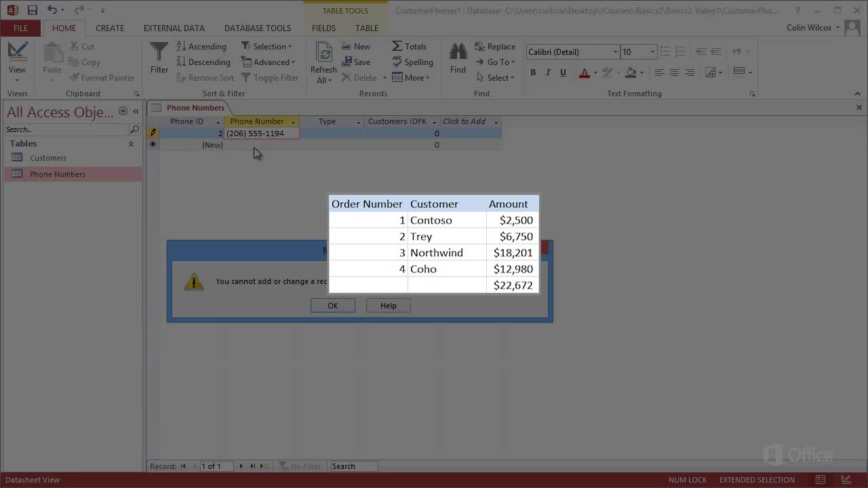Image resolution: width=868 pixels, height=488 pixels.
Task: Click the record navigator Search field
Action: click(353, 466)
